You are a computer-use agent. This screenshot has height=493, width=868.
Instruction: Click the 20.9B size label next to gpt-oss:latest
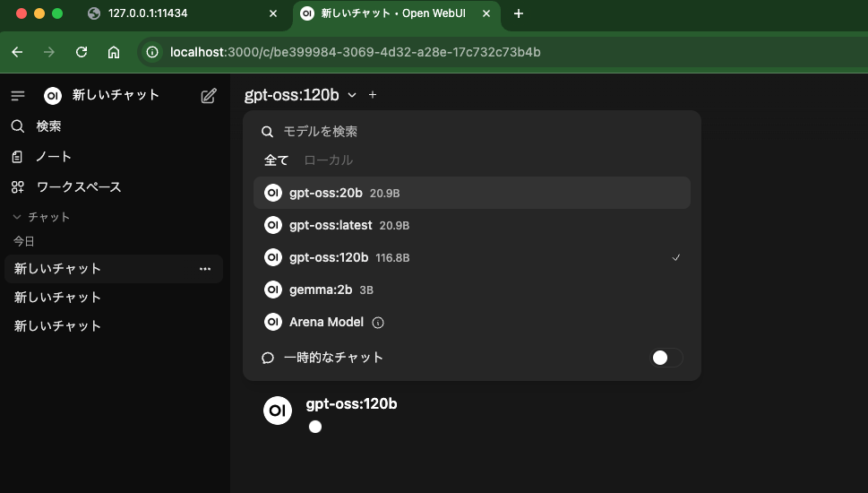pyautogui.click(x=394, y=226)
